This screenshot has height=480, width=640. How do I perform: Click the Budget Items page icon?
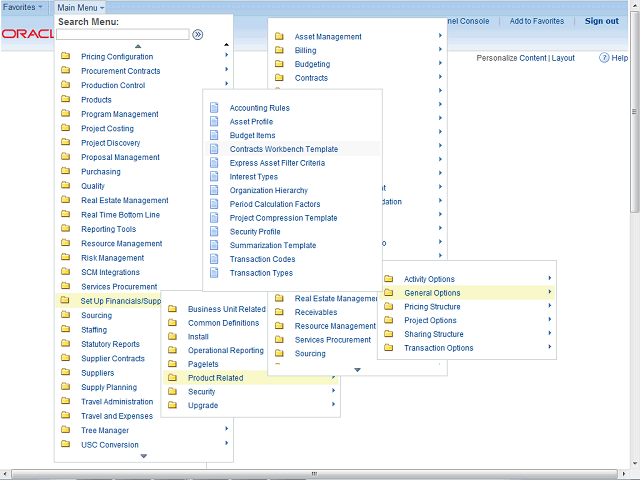[214, 135]
